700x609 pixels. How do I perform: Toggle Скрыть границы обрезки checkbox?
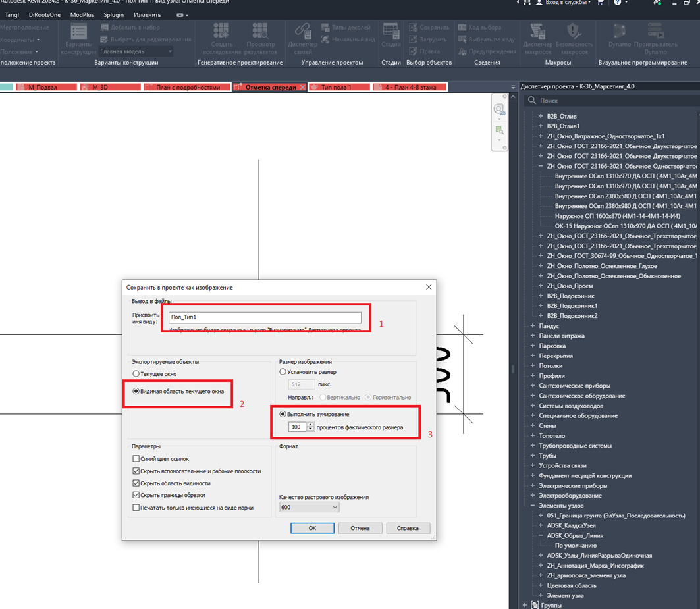point(136,495)
